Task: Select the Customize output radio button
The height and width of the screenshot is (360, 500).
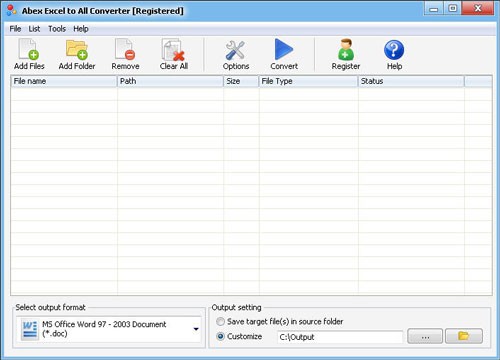Action: (220, 336)
